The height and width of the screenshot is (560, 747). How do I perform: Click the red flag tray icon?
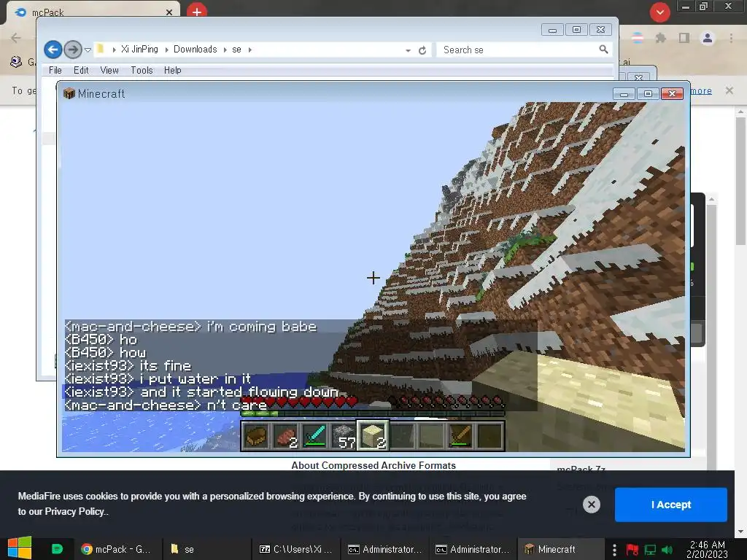tap(632, 550)
